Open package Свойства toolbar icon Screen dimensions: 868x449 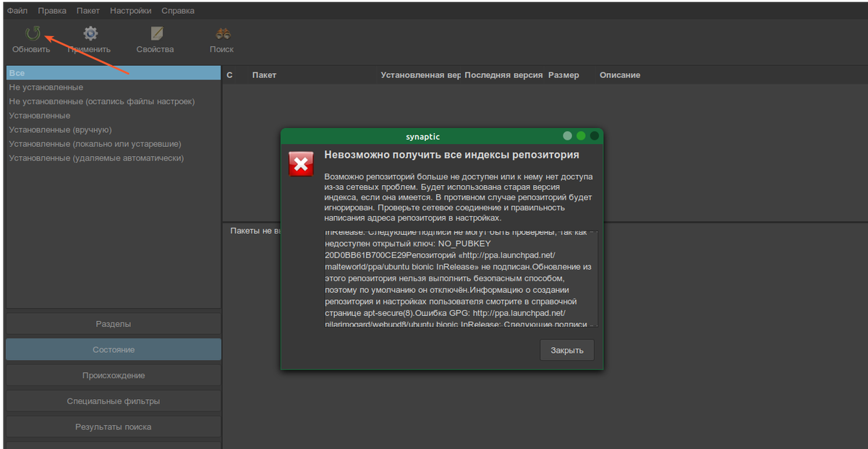tap(156, 33)
